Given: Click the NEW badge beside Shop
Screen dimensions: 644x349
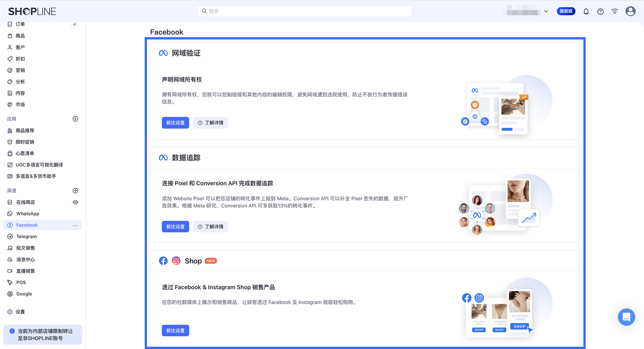Looking at the screenshot, I should 211,261.
